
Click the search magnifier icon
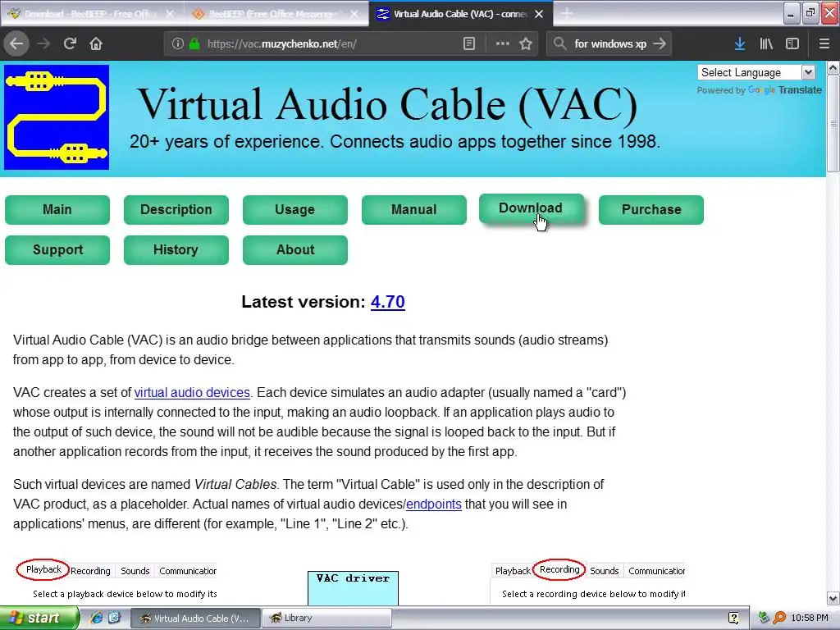(559, 43)
